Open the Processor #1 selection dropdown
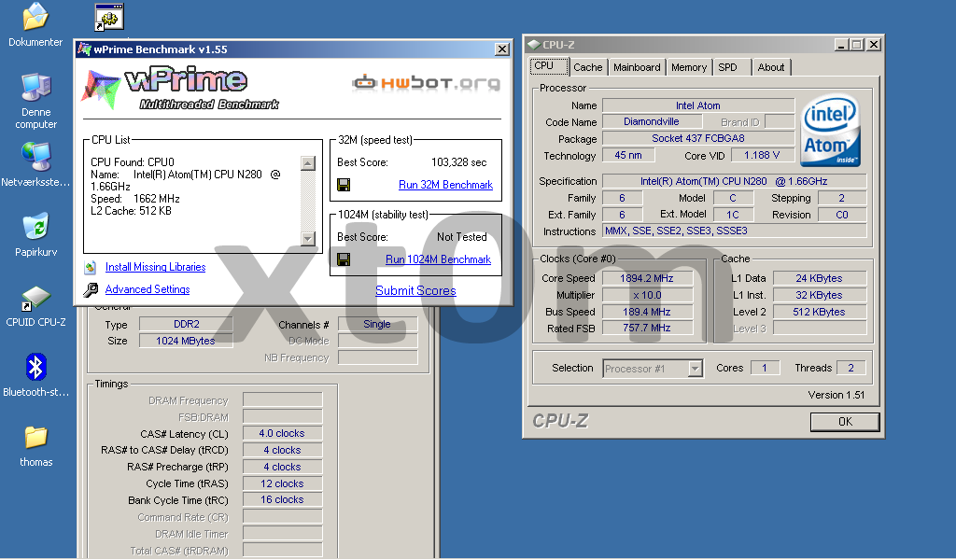 [x=695, y=369]
